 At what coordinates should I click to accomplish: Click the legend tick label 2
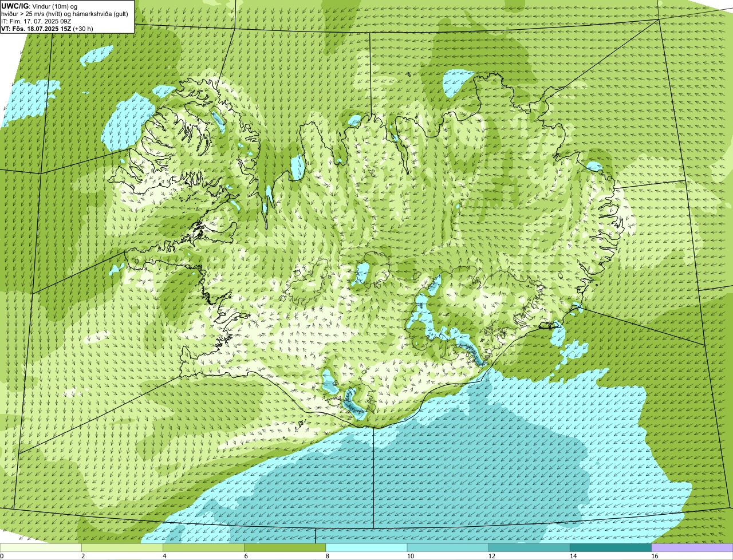(83, 556)
